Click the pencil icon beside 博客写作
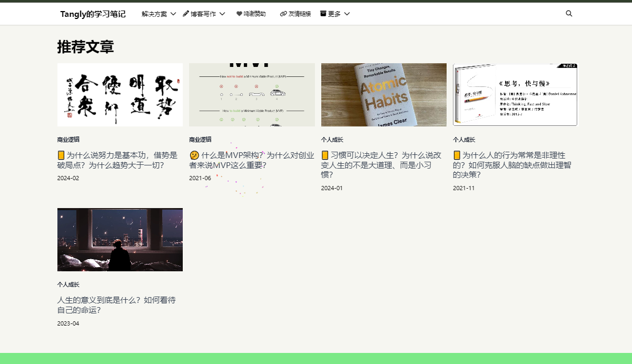 tap(186, 14)
